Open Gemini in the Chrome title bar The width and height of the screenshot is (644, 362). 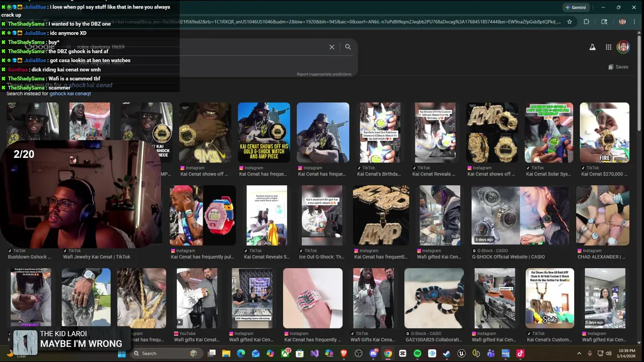575,8
